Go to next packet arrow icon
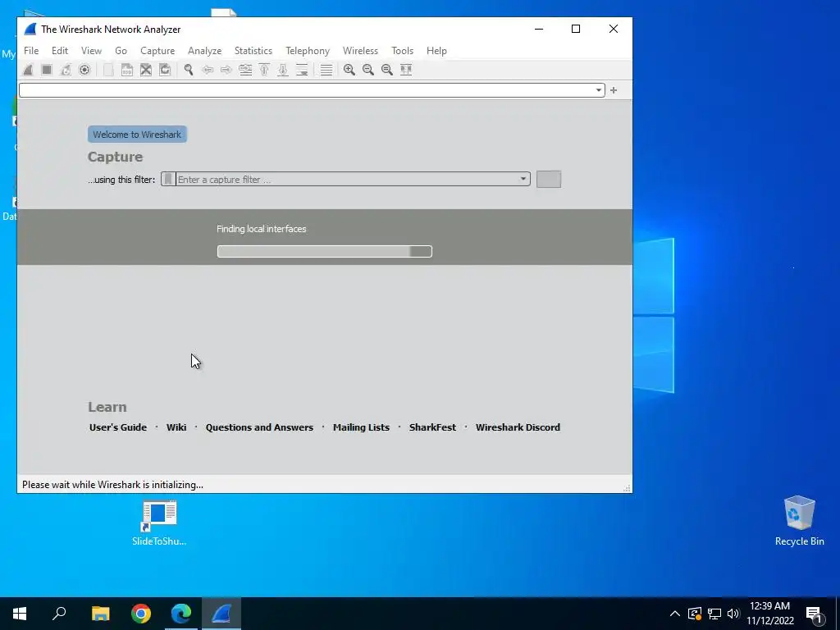Image resolution: width=840 pixels, height=630 pixels. click(x=226, y=70)
